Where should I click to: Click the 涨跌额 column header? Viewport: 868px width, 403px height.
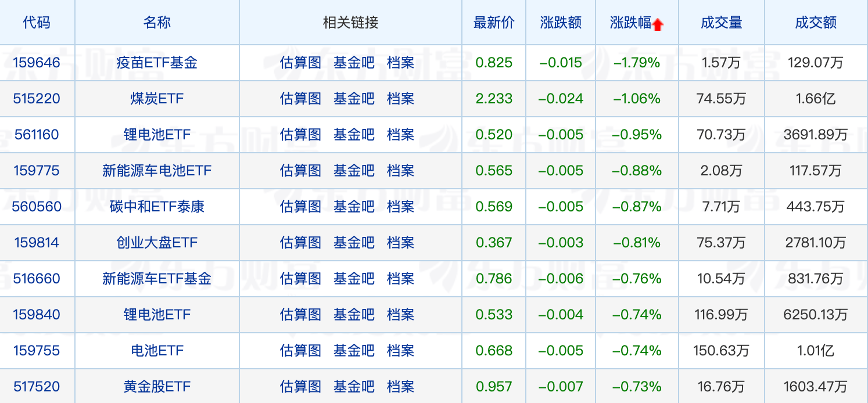(561, 23)
